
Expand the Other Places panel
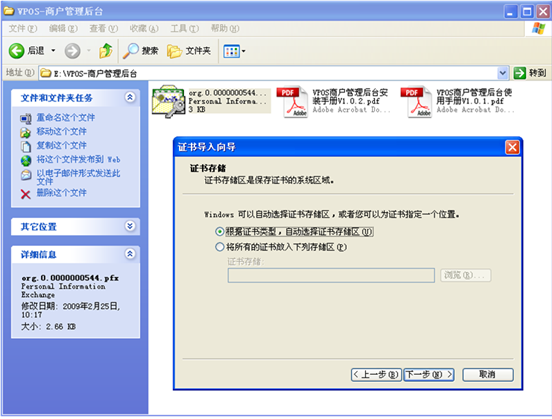[x=130, y=226]
